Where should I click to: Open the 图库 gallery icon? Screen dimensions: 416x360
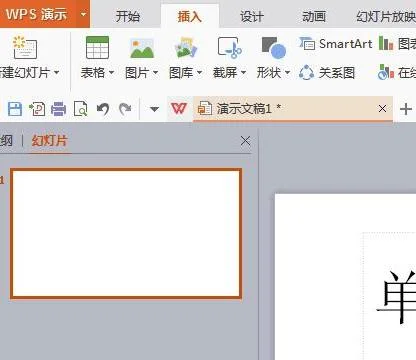click(x=186, y=47)
